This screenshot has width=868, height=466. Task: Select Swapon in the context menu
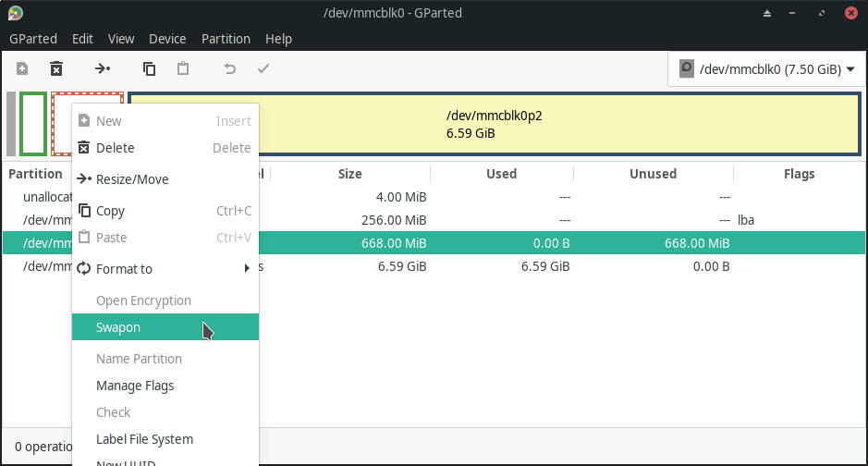pos(165,327)
